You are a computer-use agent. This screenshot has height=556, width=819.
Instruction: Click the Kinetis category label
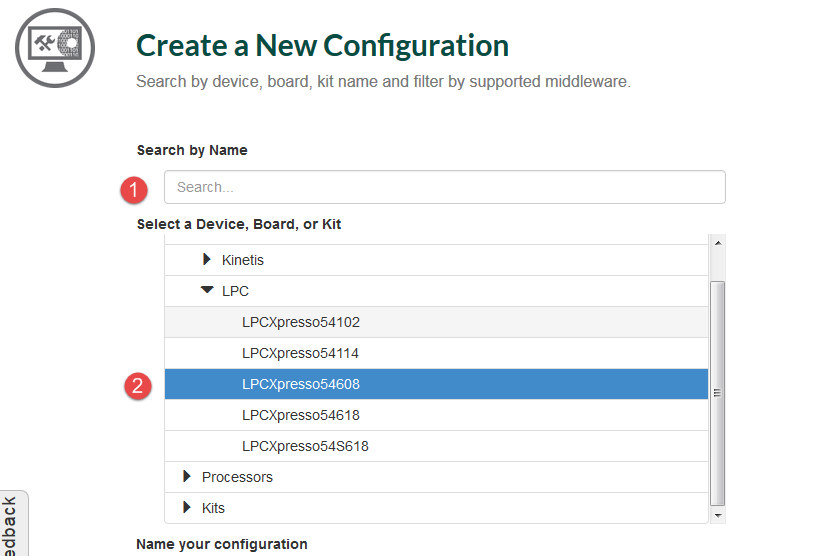click(x=243, y=260)
